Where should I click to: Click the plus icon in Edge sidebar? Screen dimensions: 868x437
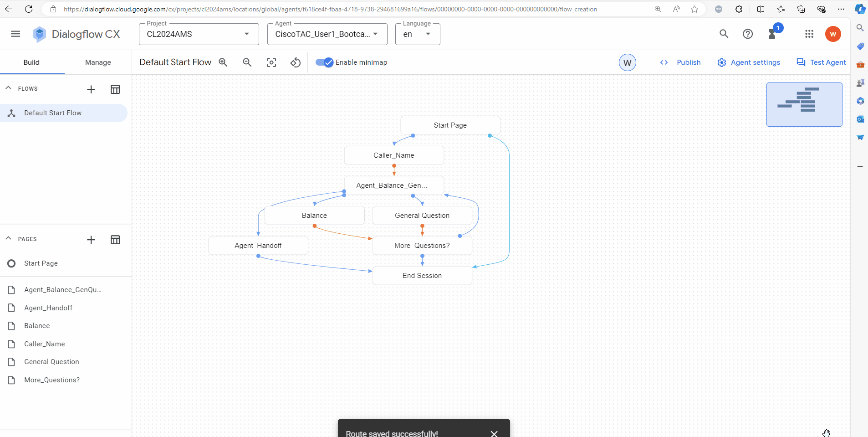860,167
